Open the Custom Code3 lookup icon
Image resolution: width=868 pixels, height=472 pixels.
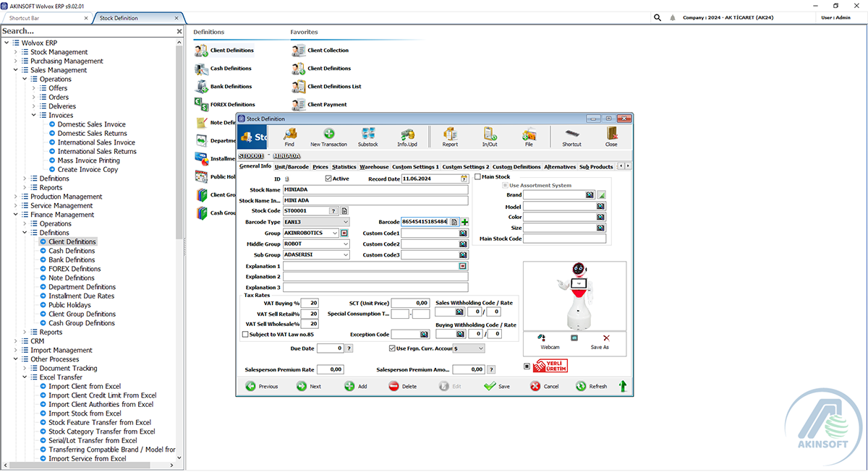click(x=463, y=255)
